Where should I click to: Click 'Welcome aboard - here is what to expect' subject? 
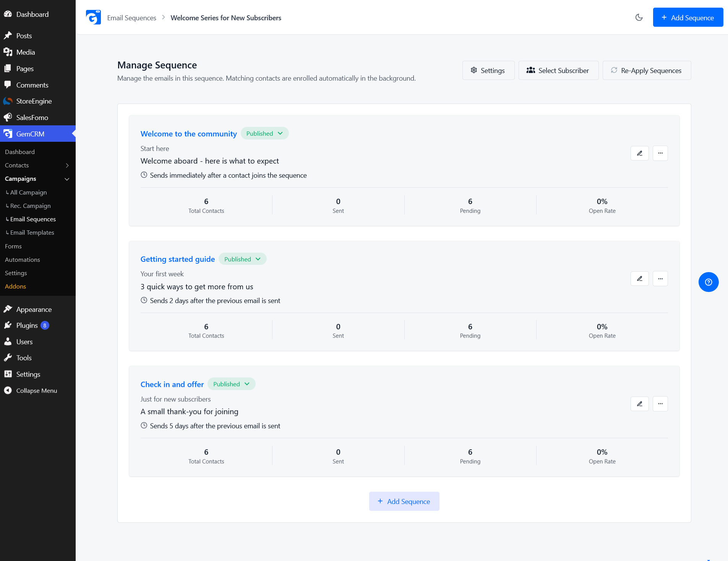pos(209,161)
